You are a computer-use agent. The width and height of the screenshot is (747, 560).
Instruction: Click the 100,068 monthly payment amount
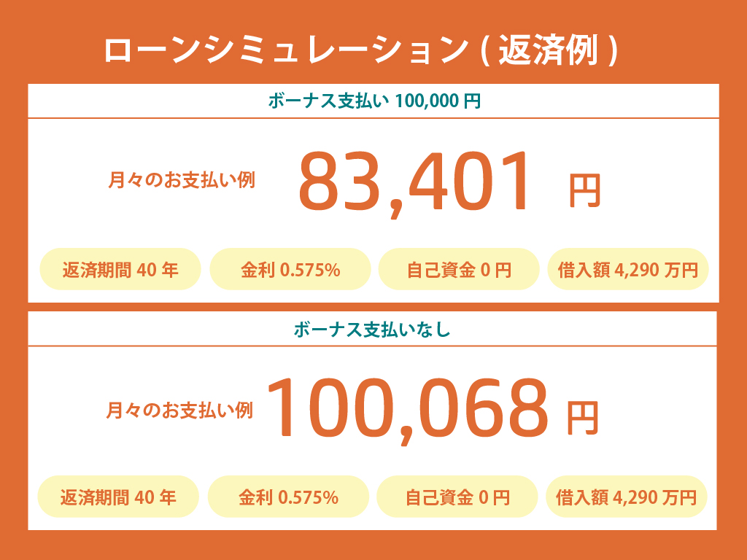pos(409,410)
